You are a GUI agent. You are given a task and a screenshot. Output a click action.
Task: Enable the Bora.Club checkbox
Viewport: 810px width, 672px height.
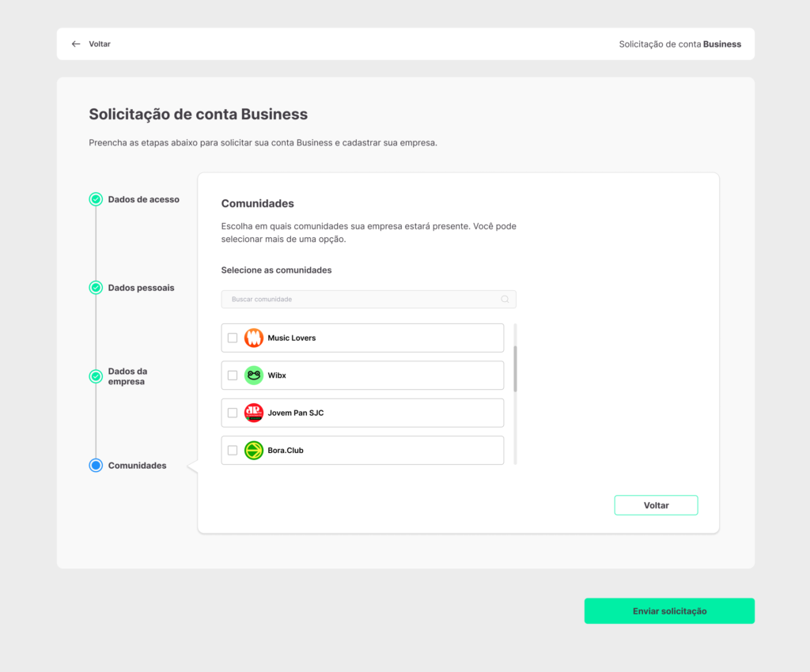233,451
